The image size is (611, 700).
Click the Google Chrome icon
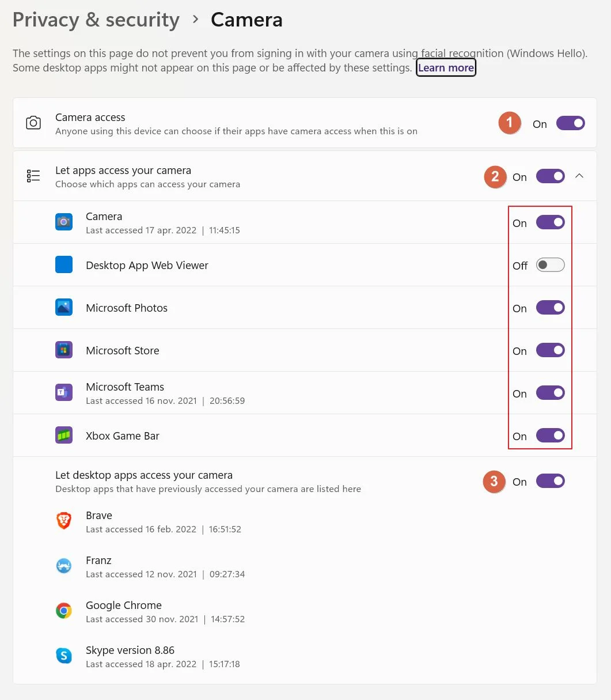click(x=64, y=611)
